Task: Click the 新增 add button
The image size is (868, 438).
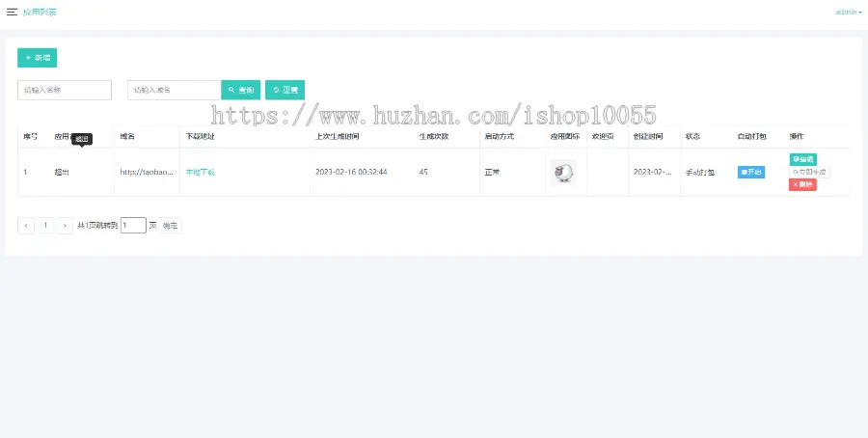Action: [37, 58]
